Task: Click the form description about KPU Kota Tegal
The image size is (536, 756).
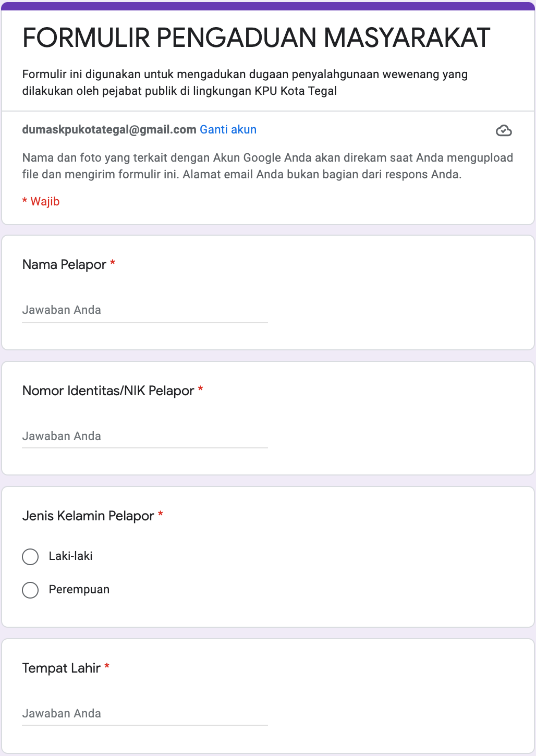Action: tap(245, 82)
